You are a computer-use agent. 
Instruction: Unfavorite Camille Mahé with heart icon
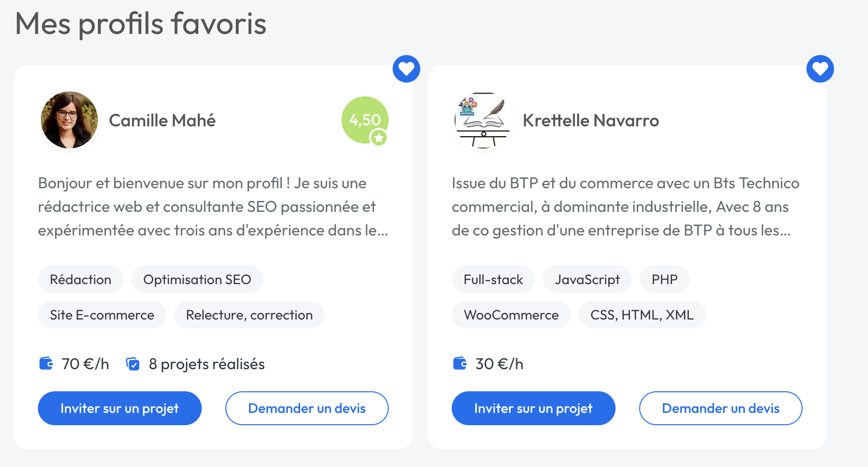[x=406, y=69]
